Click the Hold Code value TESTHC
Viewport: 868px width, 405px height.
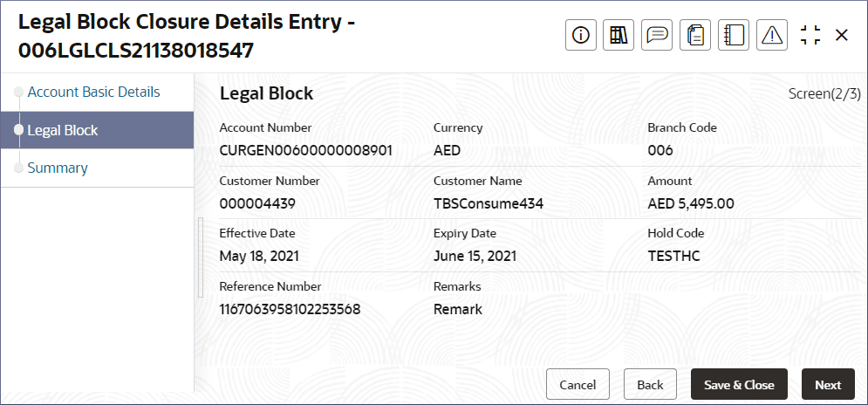click(x=673, y=256)
